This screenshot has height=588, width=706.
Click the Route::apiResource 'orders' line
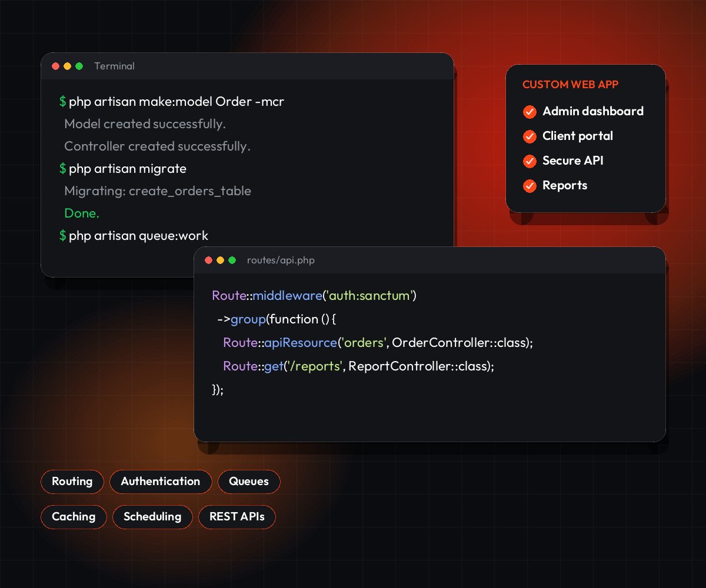[x=378, y=343]
